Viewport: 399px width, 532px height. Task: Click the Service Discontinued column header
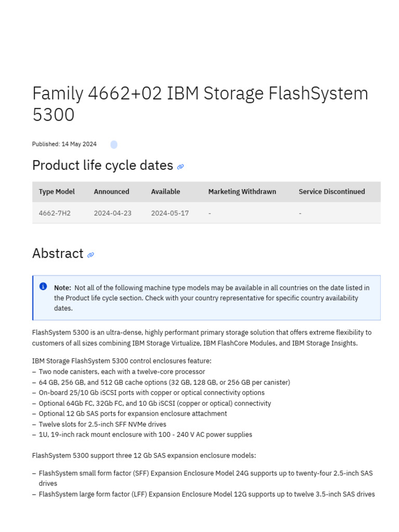pos(331,192)
